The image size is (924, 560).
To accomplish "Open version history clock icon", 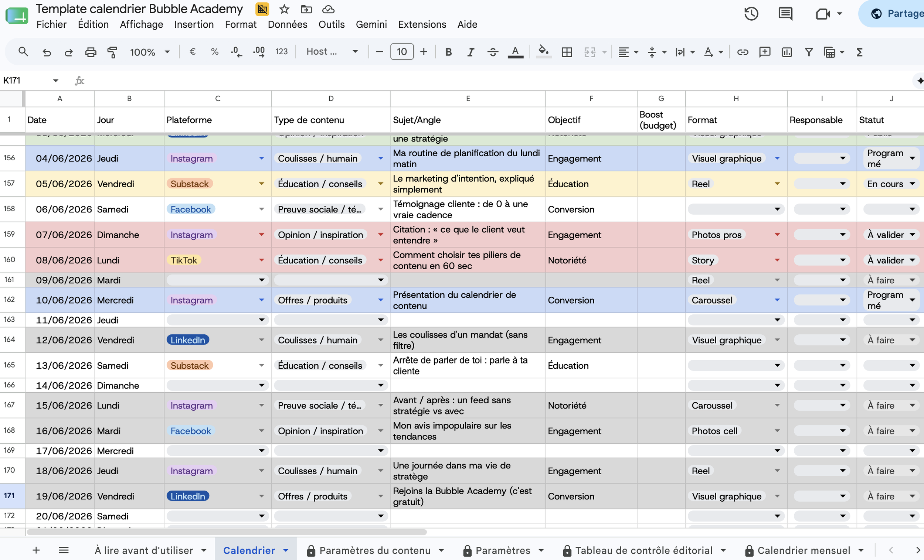I will tap(751, 14).
